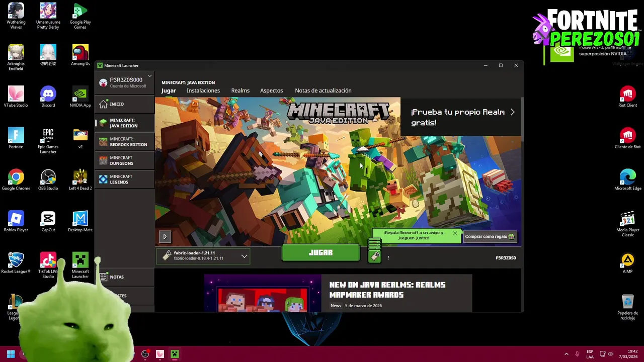Open Wuthering Waves desktop icon
The width and height of the screenshot is (644, 362).
16,16
